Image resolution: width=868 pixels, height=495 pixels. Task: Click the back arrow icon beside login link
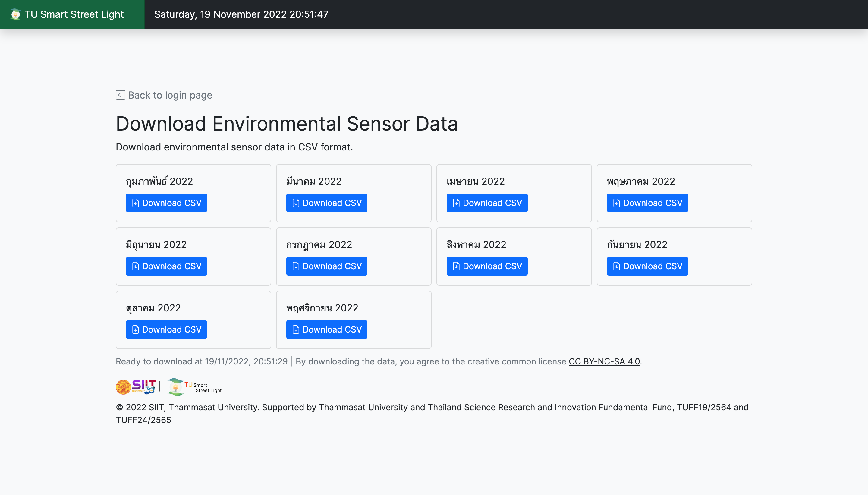(x=120, y=95)
